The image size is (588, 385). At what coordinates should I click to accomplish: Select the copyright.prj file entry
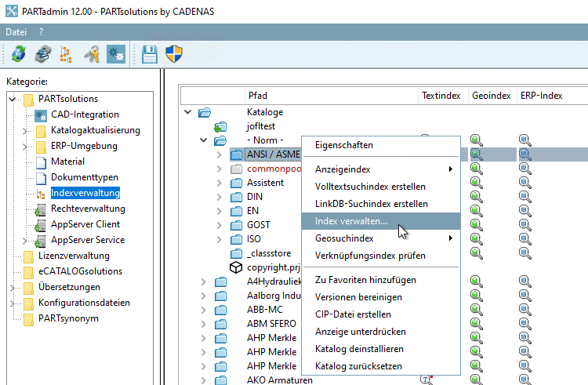(273, 267)
